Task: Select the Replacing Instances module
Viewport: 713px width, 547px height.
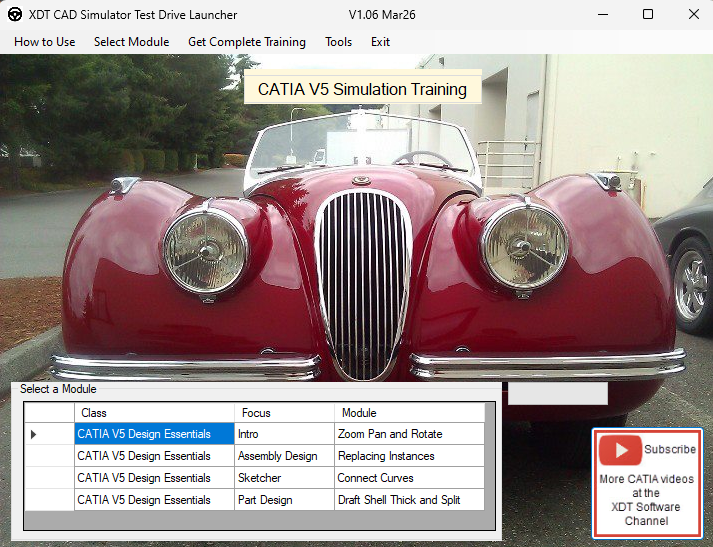Action: click(409, 456)
